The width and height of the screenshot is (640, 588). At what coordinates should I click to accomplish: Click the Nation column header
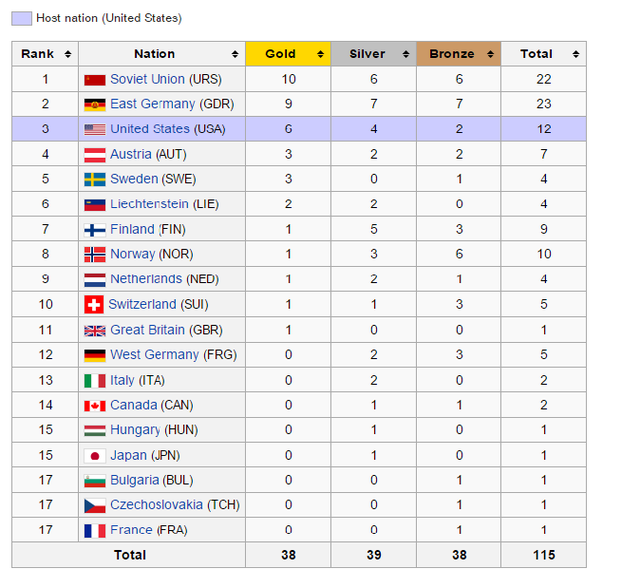[x=154, y=54]
